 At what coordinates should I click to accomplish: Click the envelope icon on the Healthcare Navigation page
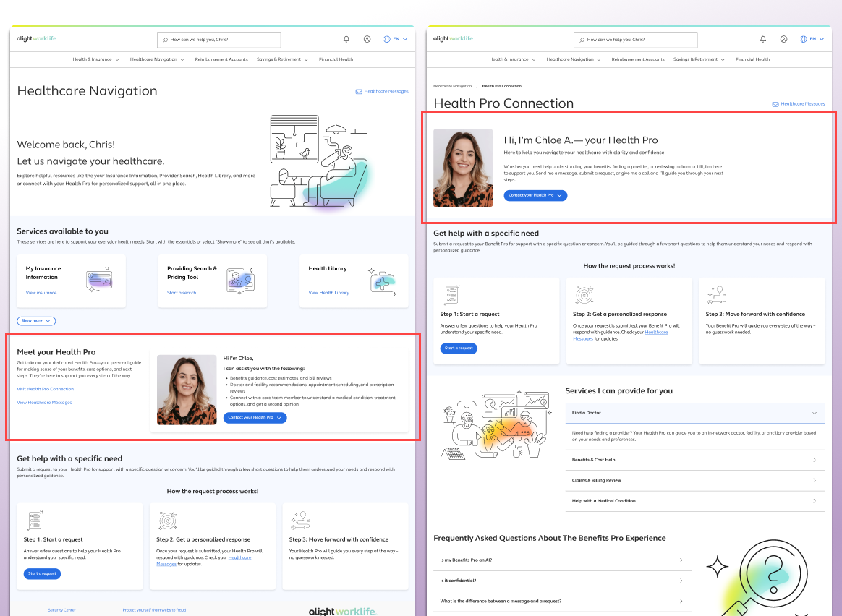point(359,92)
